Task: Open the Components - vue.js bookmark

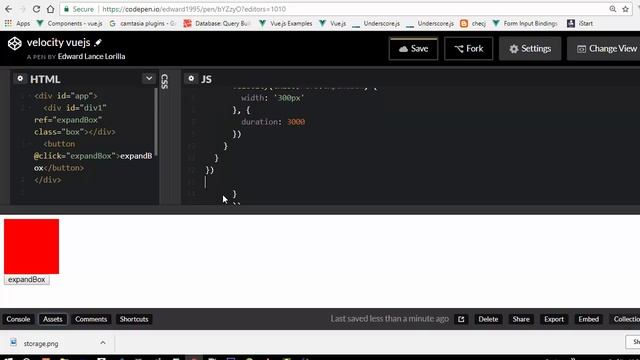Action: (x=70, y=24)
